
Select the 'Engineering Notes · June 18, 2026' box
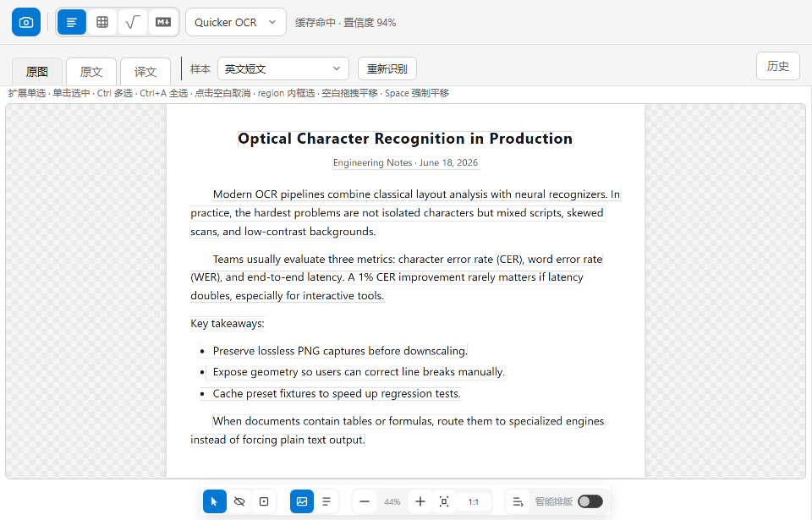(405, 162)
